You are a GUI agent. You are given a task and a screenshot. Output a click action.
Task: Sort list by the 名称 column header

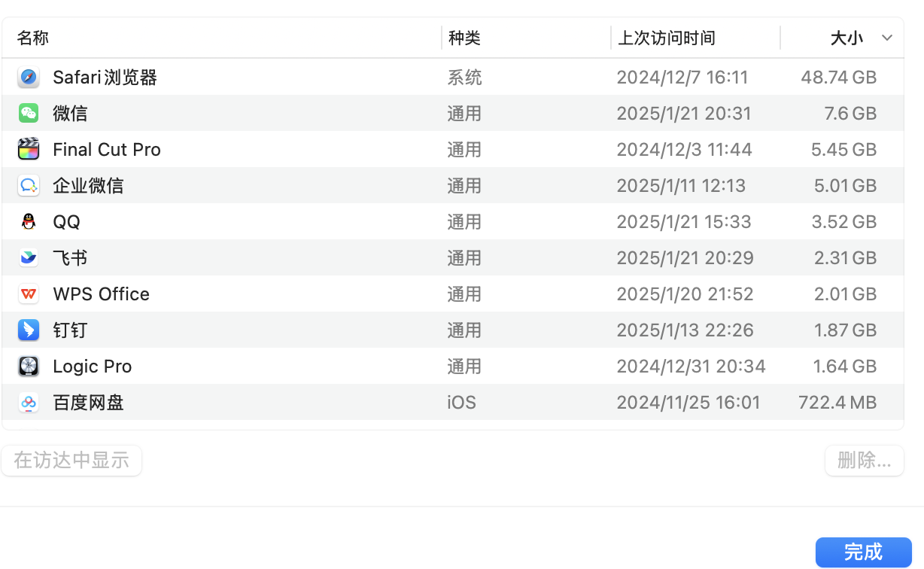coord(33,38)
